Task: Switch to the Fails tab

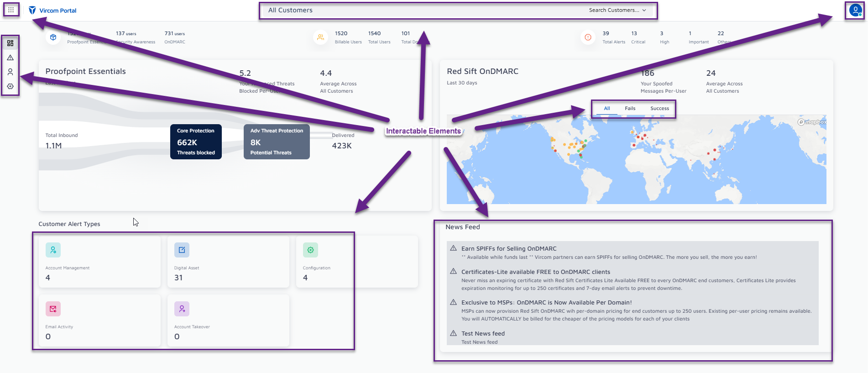Action: [630, 108]
